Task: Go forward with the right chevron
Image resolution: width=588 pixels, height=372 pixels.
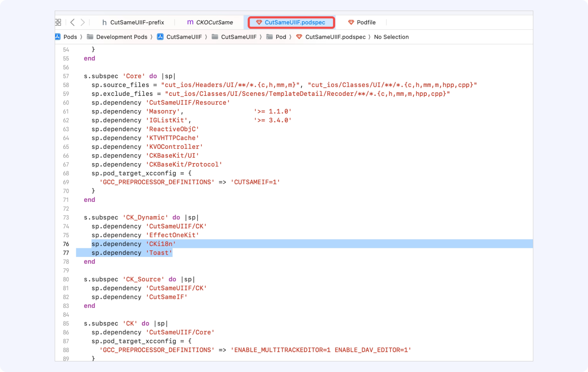Action: tap(83, 22)
